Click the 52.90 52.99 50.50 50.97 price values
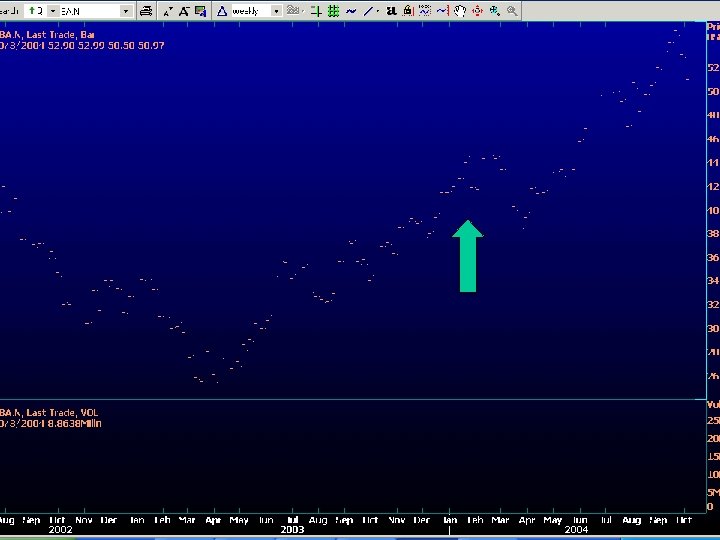 click(106, 45)
